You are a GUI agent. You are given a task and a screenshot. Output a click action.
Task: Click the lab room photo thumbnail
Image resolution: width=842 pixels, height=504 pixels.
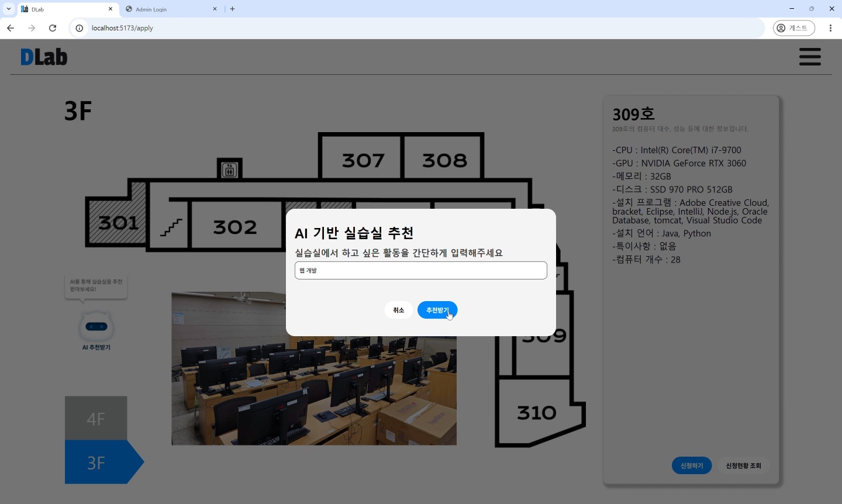pyautogui.click(x=314, y=368)
